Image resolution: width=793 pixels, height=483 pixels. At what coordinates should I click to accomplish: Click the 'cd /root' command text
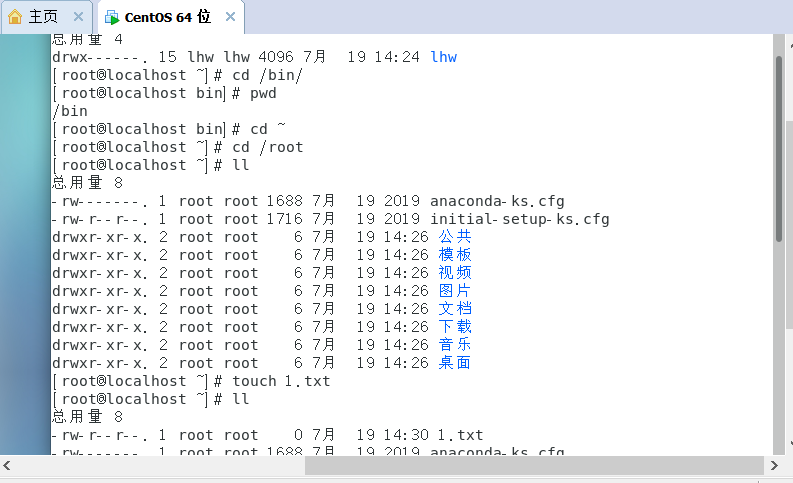pos(268,147)
